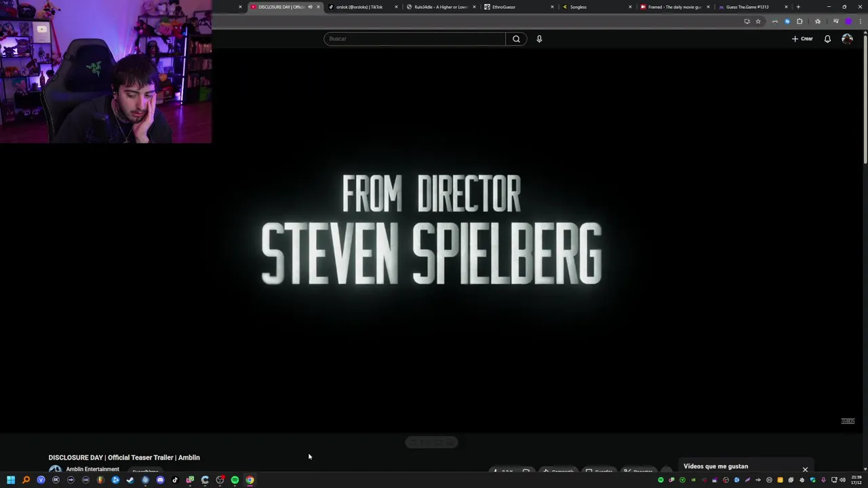Open Google Chrome from the taskbar
This screenshot has height=488, width=868.
click(x=250, y=480)
